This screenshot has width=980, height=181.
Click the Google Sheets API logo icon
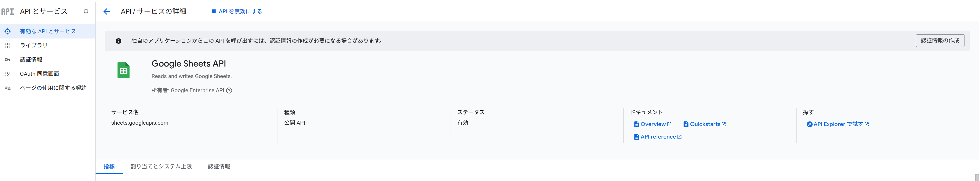tap(123, 70)
